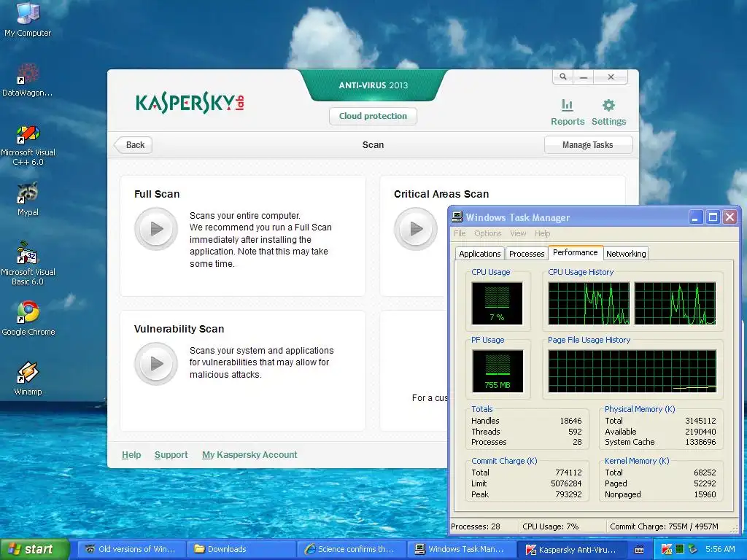
Task: Click the Page File Usage History graph
Action: [x=632, y=371]
